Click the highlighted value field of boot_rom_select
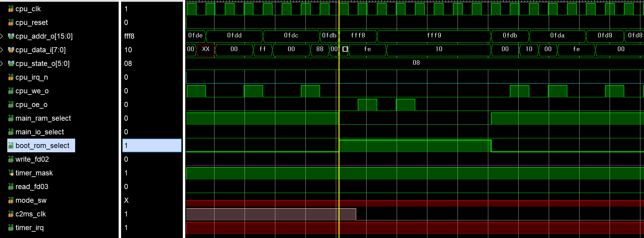The image size is (644, 238). 152,146
